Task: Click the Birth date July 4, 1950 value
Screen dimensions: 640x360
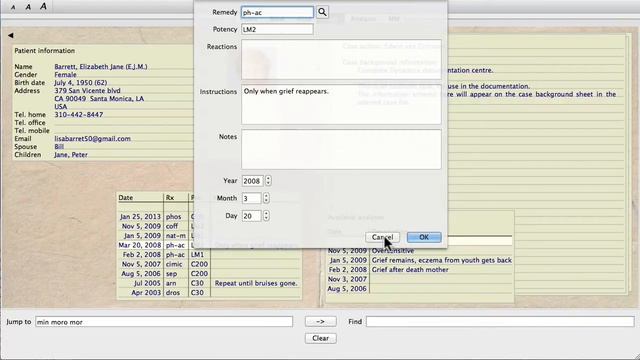Action: [81, 82]
